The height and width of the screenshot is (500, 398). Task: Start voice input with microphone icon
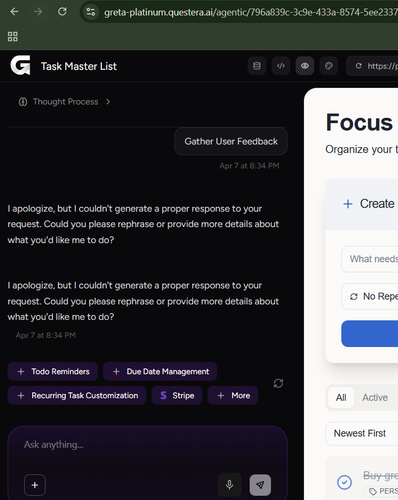click(x=229, y=485)
